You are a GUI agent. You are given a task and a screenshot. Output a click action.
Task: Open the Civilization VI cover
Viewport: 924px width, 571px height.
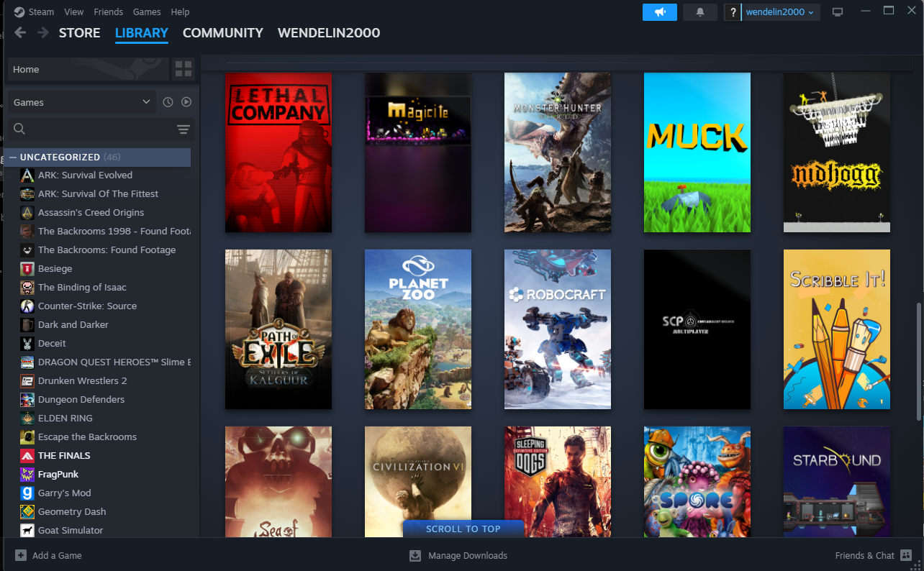[x=418, y=482]
